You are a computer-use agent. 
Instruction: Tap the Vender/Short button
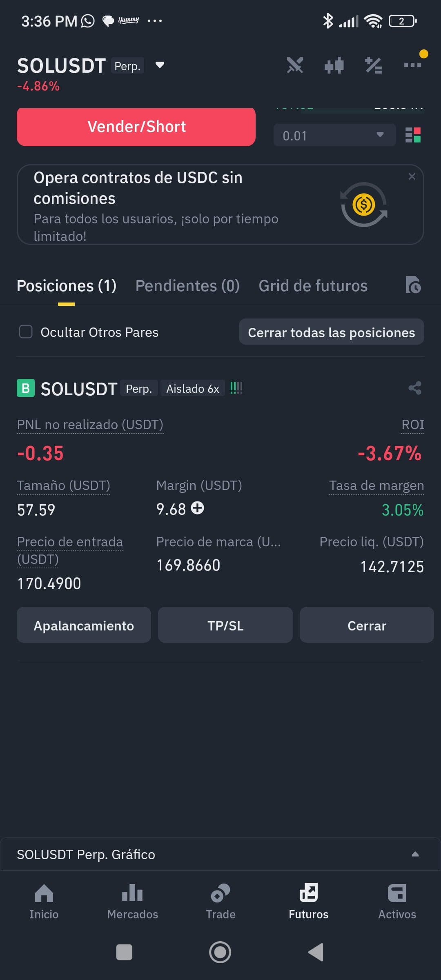[x=136, y=127]
